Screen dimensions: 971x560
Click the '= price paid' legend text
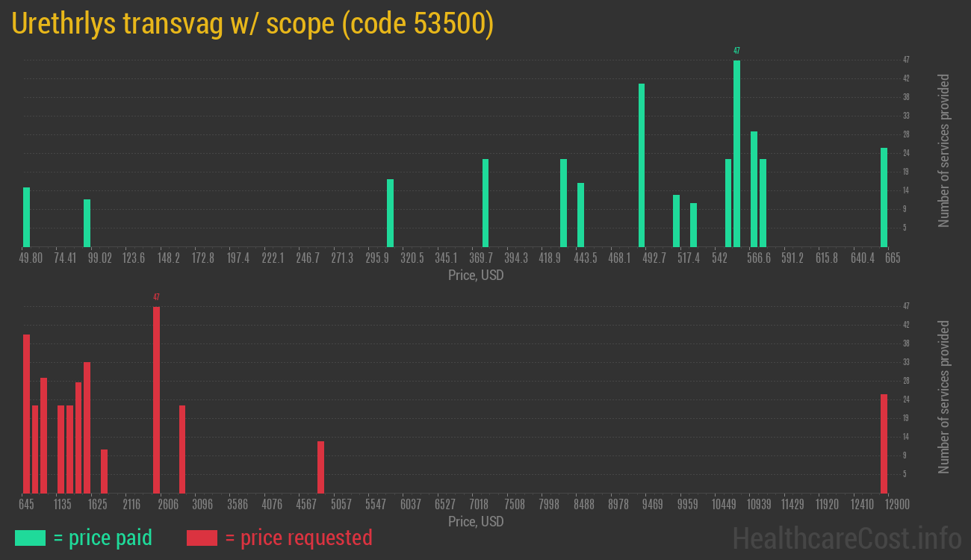click(x=102, y=538)
